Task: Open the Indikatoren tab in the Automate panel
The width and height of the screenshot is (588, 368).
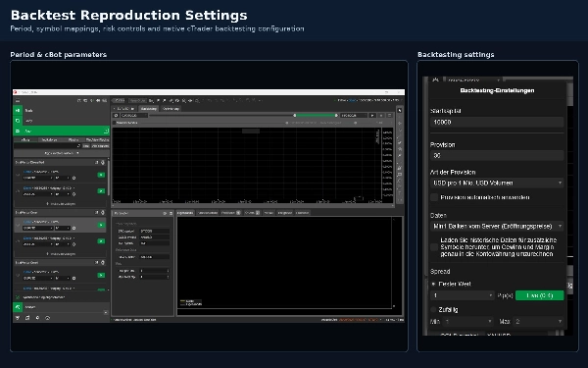Action: tap(50, 139)
